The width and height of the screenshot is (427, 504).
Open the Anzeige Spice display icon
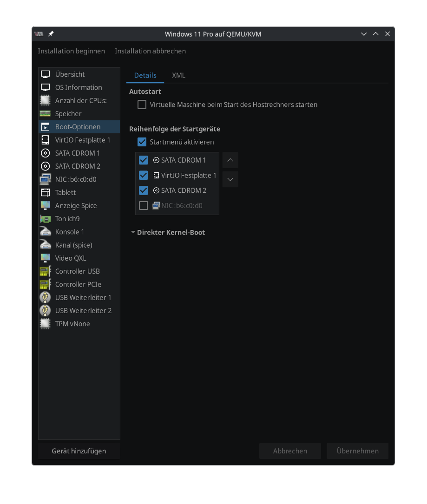pos(45,205)
